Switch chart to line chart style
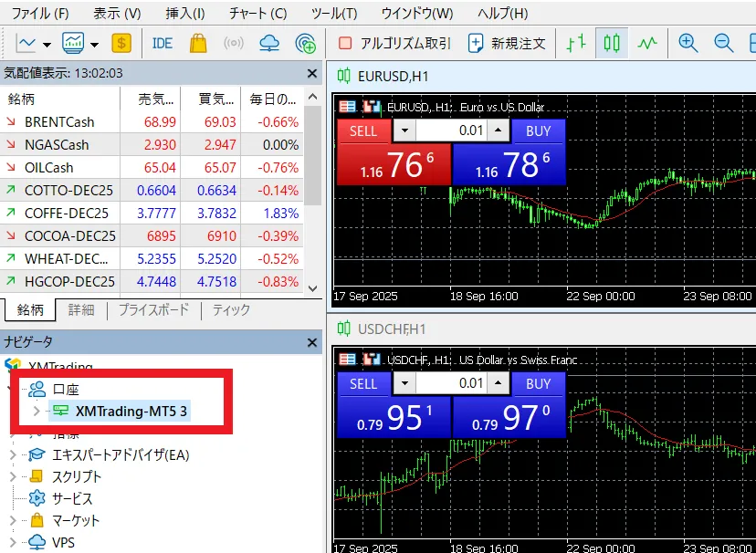The image size is (756, 553). tap(647, 43)
